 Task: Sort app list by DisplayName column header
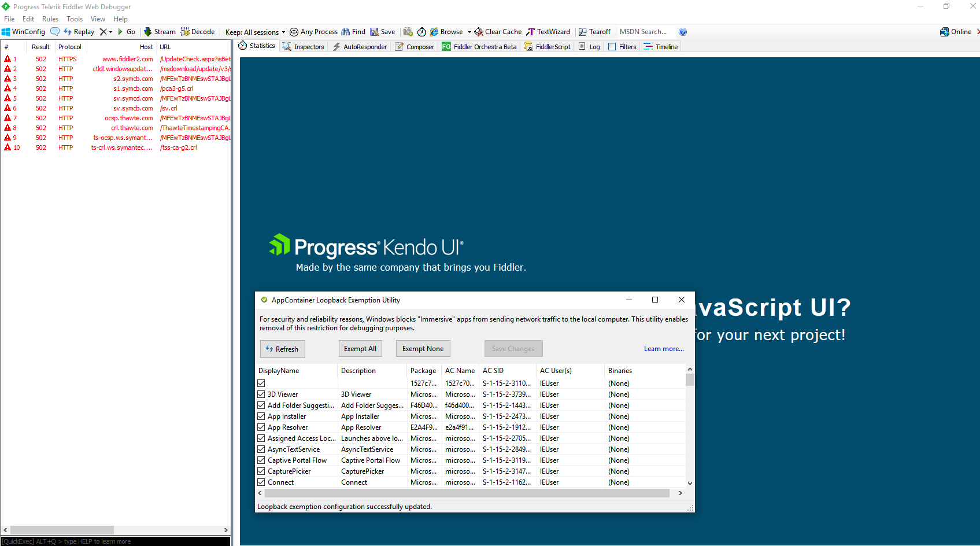[x=297, y=371]
